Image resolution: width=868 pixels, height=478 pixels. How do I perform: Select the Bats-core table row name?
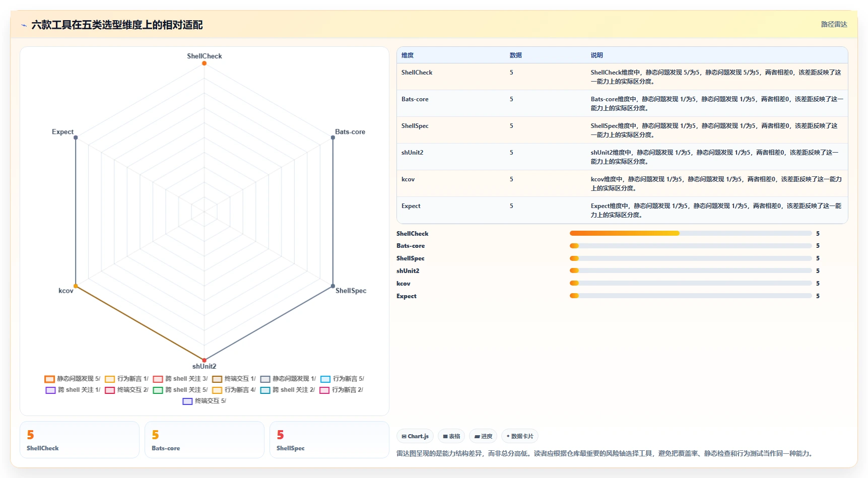415,99
